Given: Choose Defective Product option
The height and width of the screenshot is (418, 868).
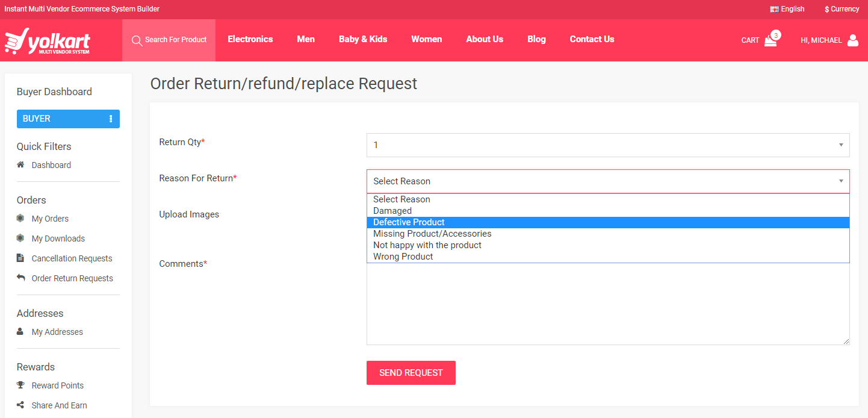Looking at the screenshot, I should (409, 222).
